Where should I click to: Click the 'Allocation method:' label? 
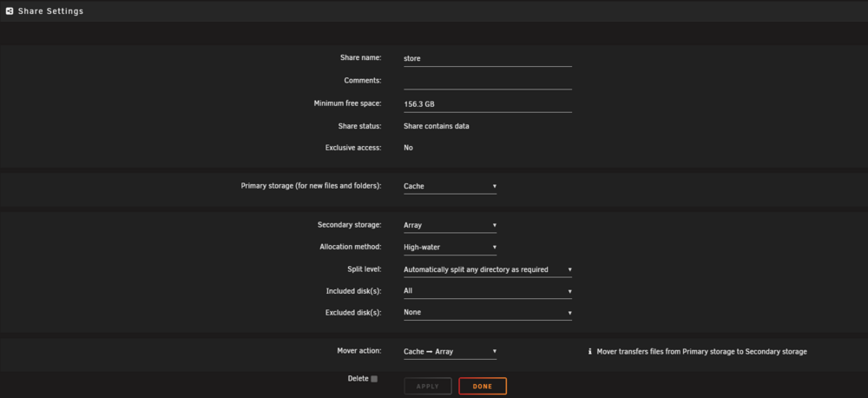[x=351, y=247]
